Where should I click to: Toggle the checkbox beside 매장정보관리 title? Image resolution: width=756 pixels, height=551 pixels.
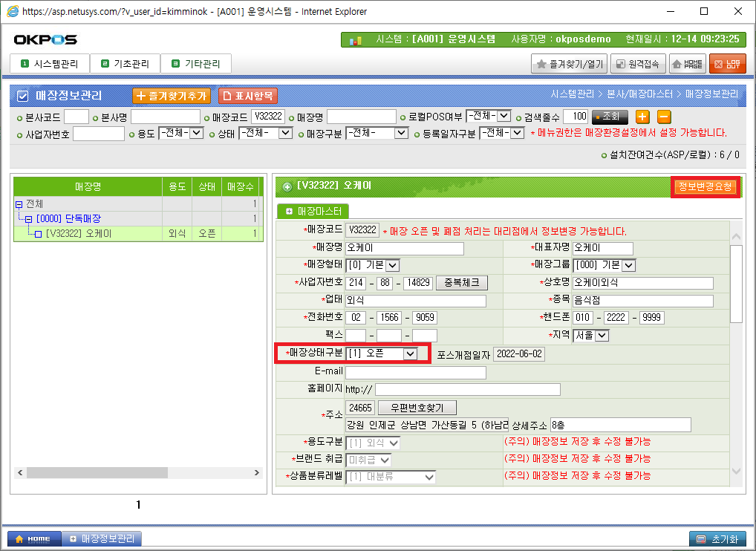(22, 96)
